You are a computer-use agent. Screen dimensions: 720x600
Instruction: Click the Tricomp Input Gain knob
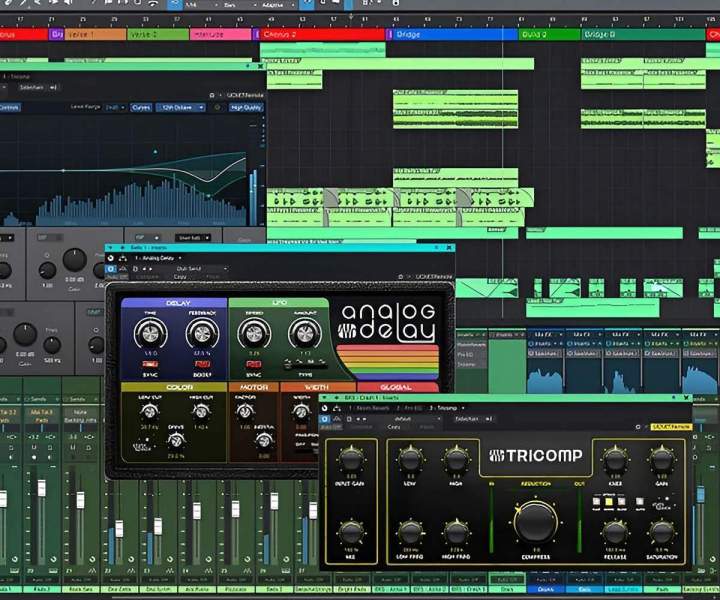click(x=351, y=460)
